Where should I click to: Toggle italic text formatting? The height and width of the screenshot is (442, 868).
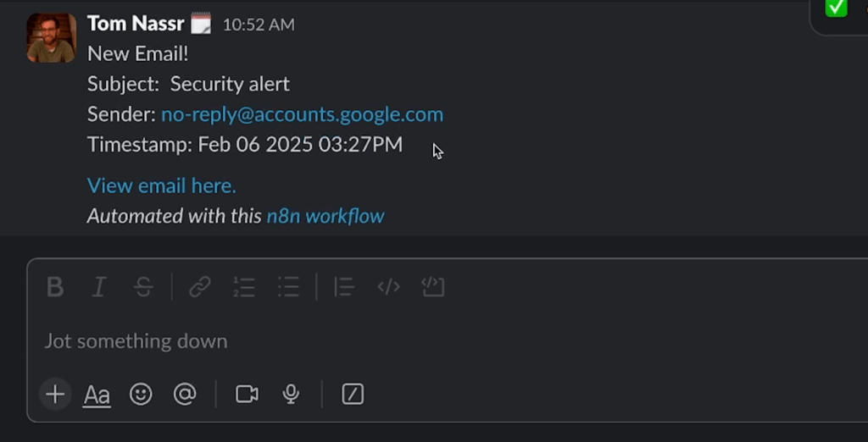[x=99, y=287]
